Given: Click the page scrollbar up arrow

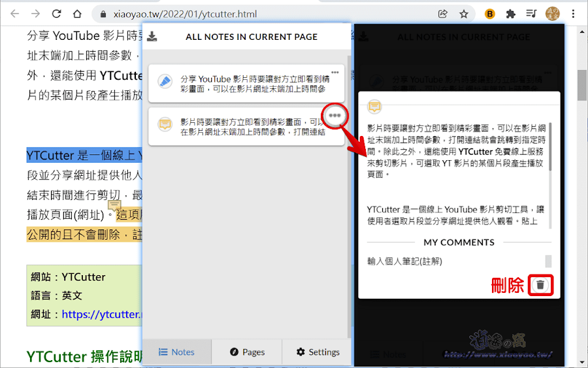Looking at the screenshot, I should pyautogui.click(x=582, y=32).
